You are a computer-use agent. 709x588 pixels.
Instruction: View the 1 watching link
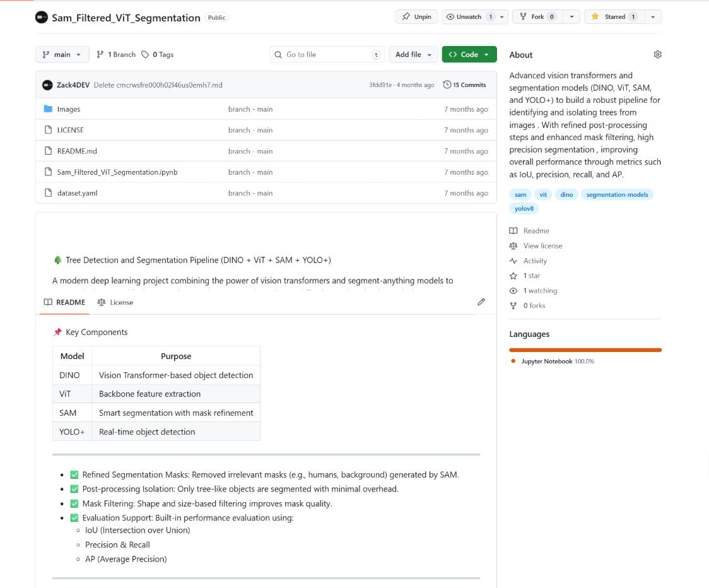pyautogui.click(x=533, y=290)
